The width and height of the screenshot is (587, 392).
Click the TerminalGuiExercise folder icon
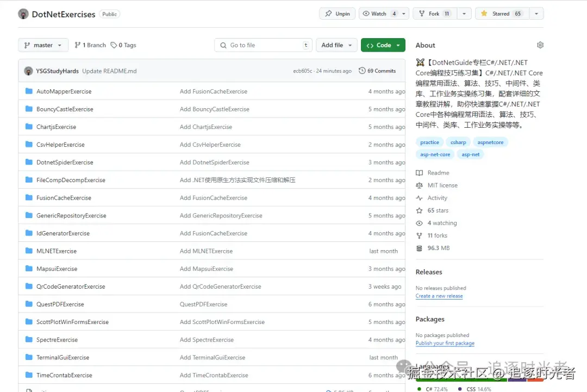(x=29, y=357)
